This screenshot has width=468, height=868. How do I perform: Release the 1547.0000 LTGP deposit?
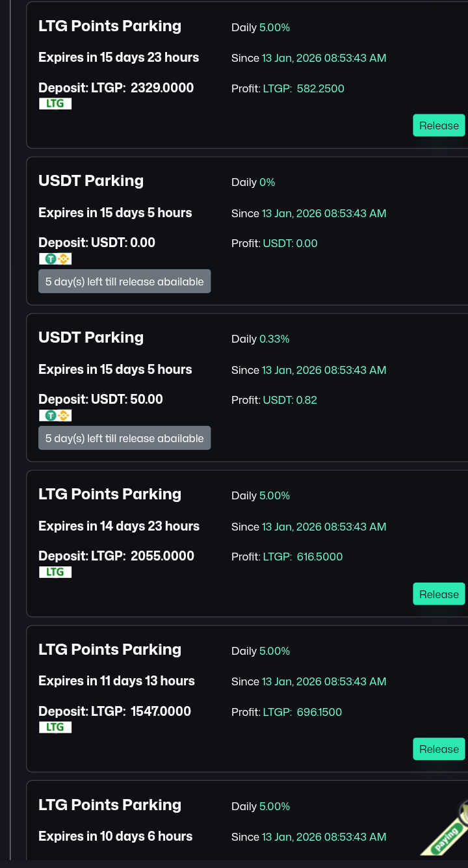[439, 749]
